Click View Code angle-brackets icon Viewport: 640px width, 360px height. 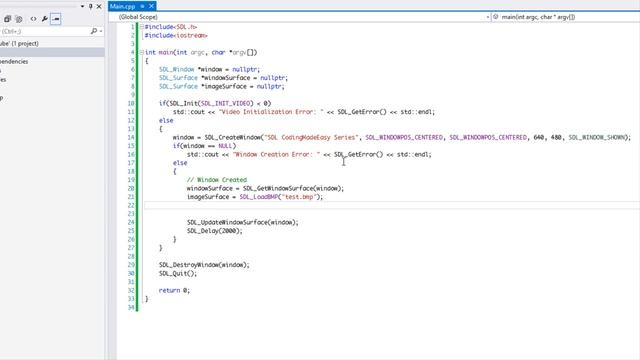click(33, 19)
